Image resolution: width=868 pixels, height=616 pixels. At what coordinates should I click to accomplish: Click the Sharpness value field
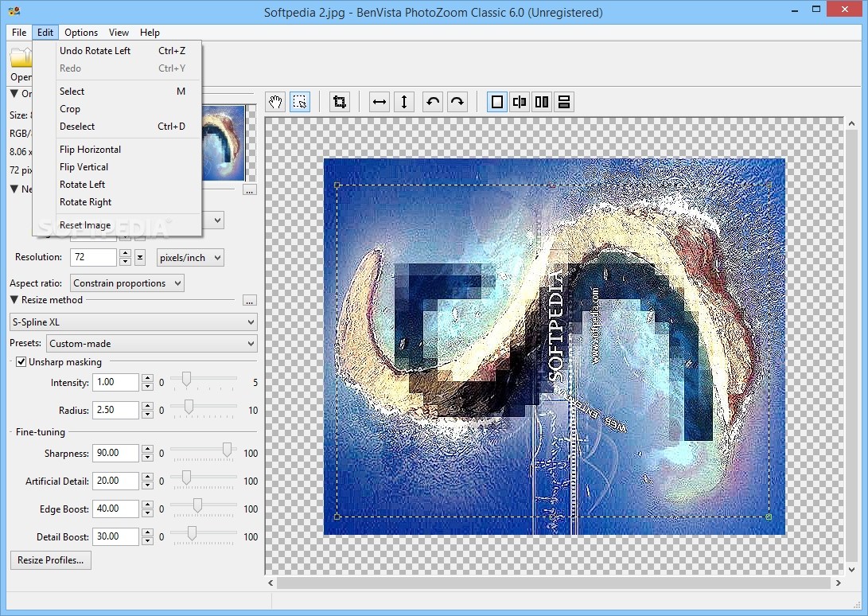[115, 453]
